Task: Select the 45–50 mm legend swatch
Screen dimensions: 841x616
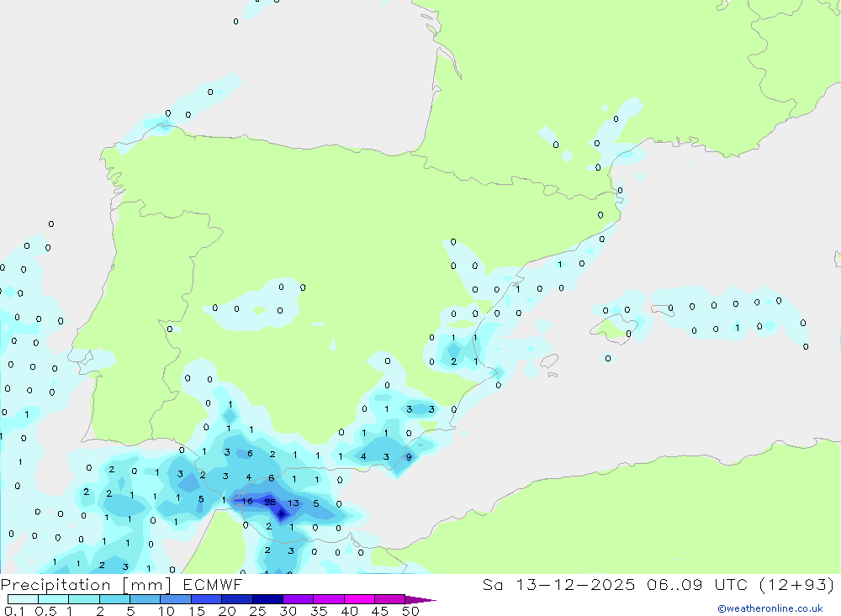Action: pyautogui.click(x=390, y=599)
